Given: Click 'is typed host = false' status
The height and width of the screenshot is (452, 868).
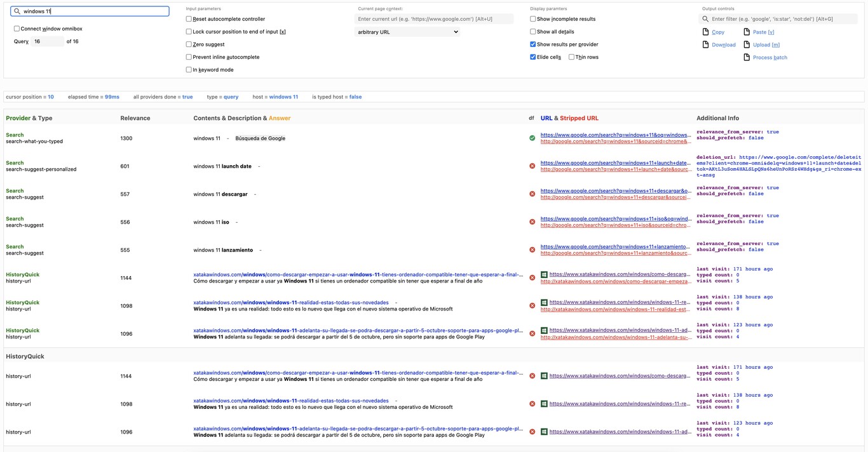Looking at the screenshot, I should click(337, 96).
